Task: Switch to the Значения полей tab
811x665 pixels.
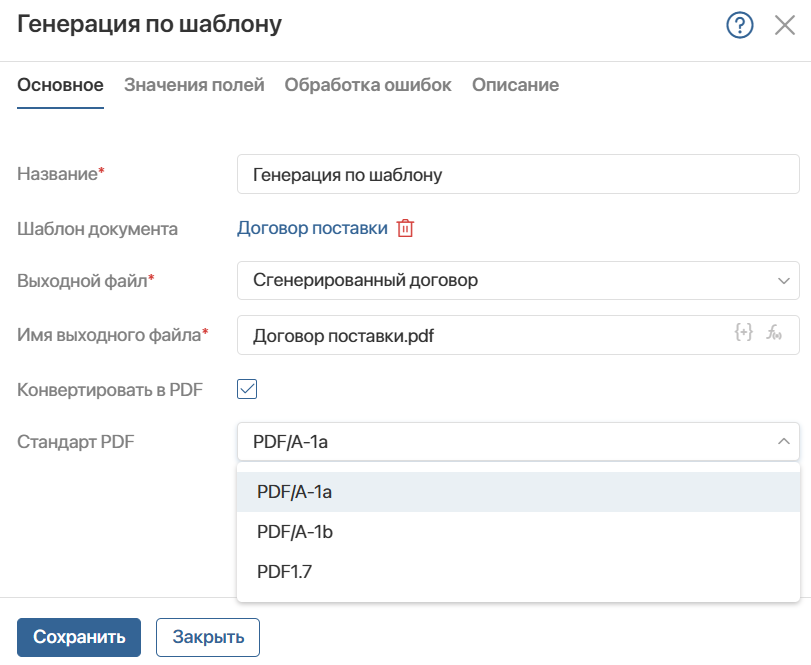Action: click(x=194, y=85)
